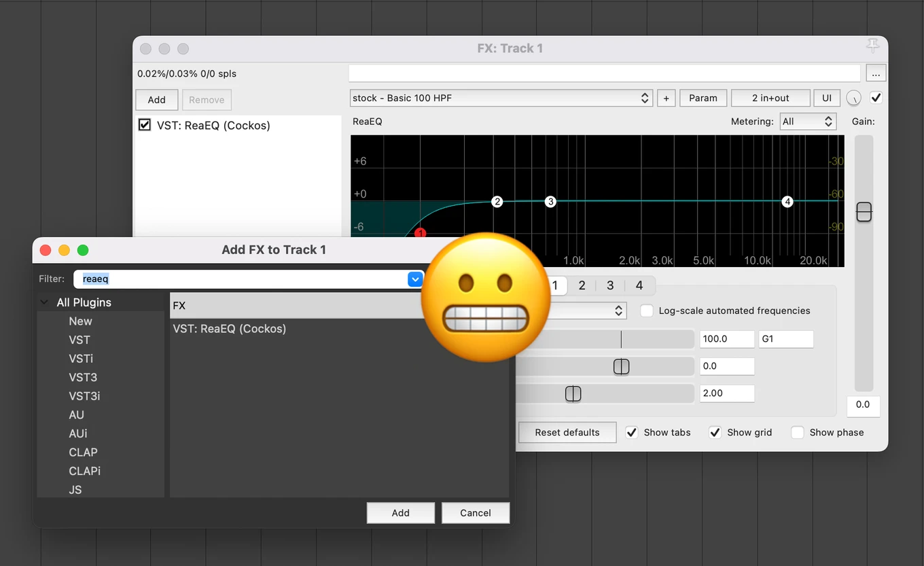Click the filter history dropdown arrow
The width and height of the screenshot is (924, 566).
(x=414, y=279)
